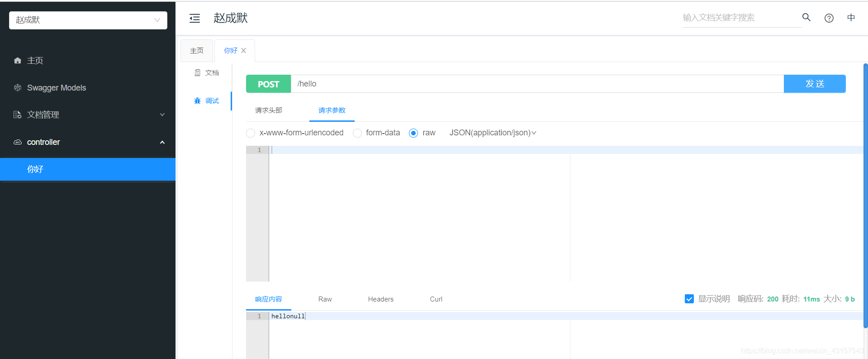The height and width of the screenshot is (359, 868).
Task: Click the document keyword search field
Action: (x=742, y=18)
